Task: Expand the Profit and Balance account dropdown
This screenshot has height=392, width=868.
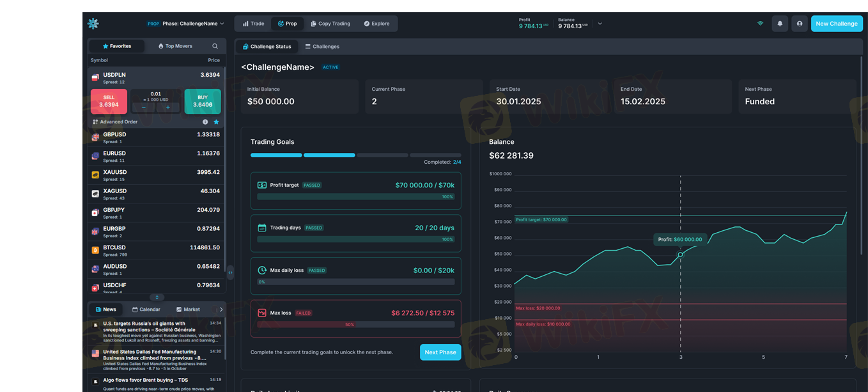Action: click(x=600, y=24)
